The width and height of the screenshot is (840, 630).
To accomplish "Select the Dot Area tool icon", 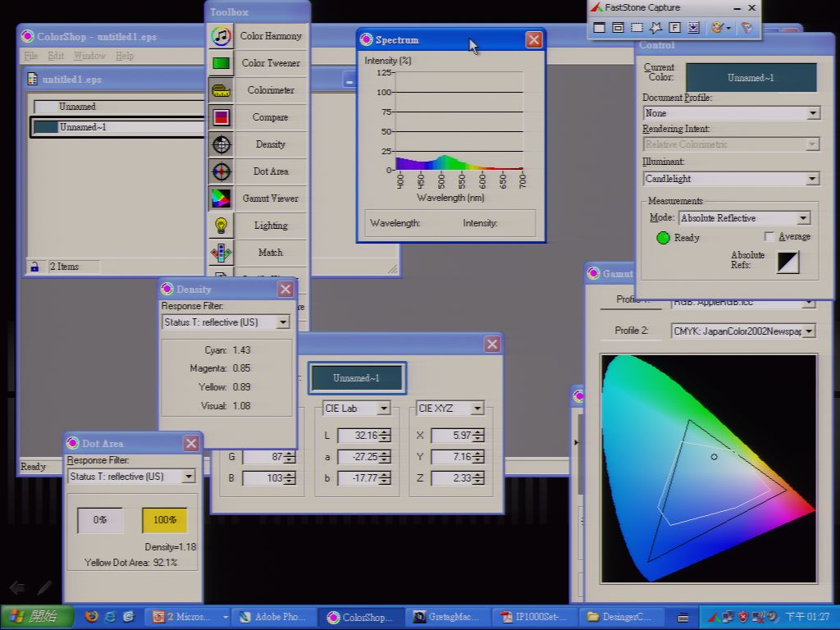I will (x=221, y=171).
